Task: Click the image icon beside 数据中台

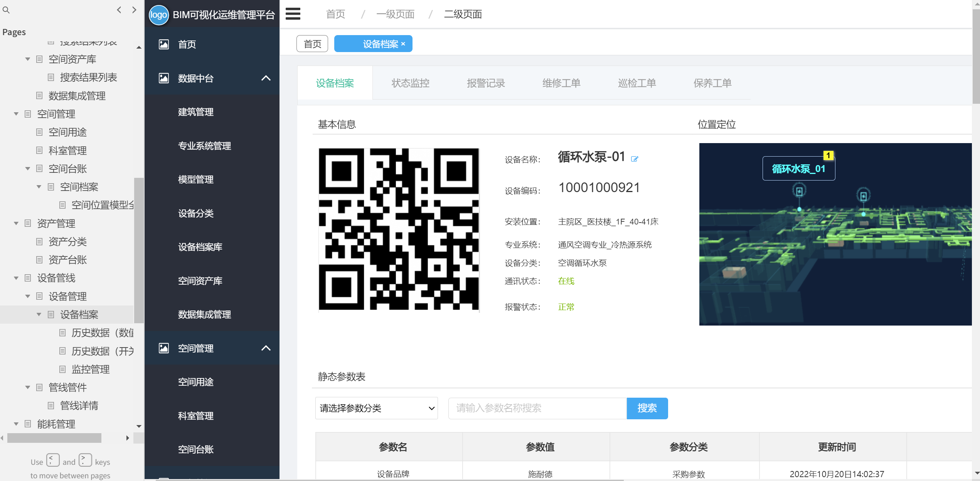Action: coord(164,78)
